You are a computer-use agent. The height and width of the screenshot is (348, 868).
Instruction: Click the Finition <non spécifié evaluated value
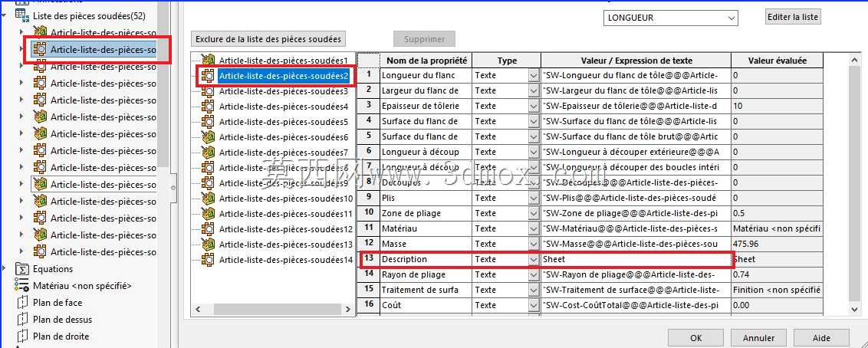tap(778, 290)
